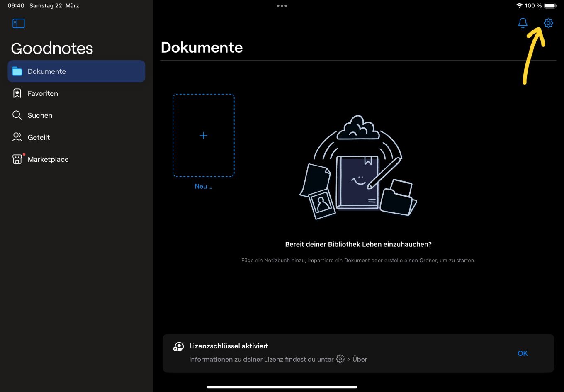Open notifications bell icon
Viewport: 564px width, 392px height.
(x=523, y=23)
